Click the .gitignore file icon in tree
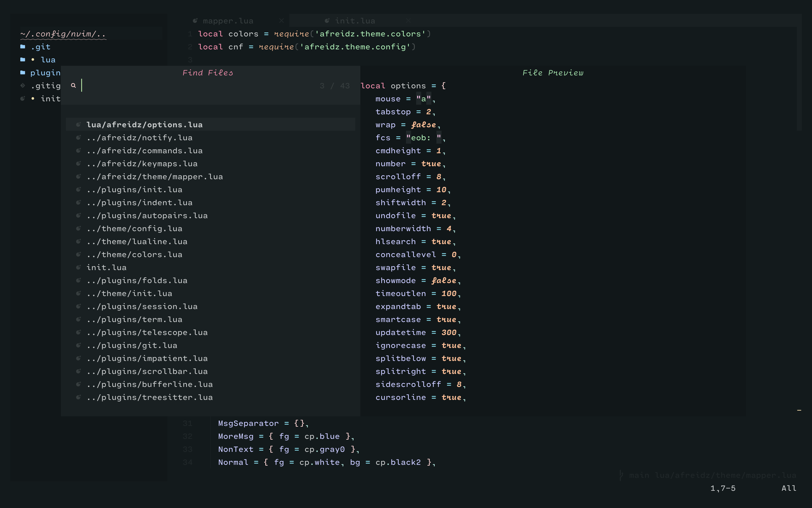 coord(23,85)
